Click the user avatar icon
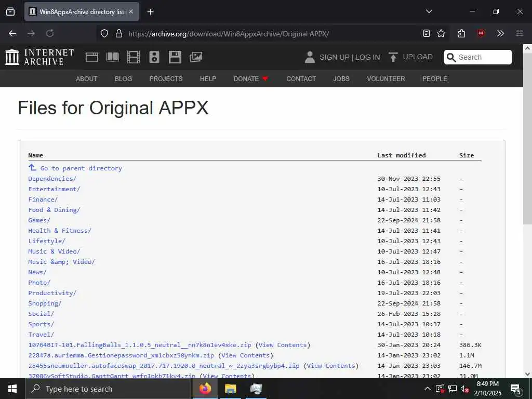 (310, 57)
